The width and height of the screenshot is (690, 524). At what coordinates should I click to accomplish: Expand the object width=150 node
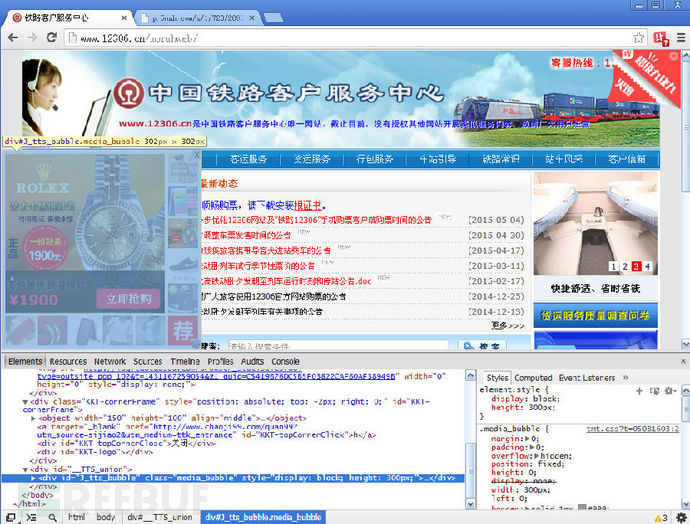pos(33,418)
